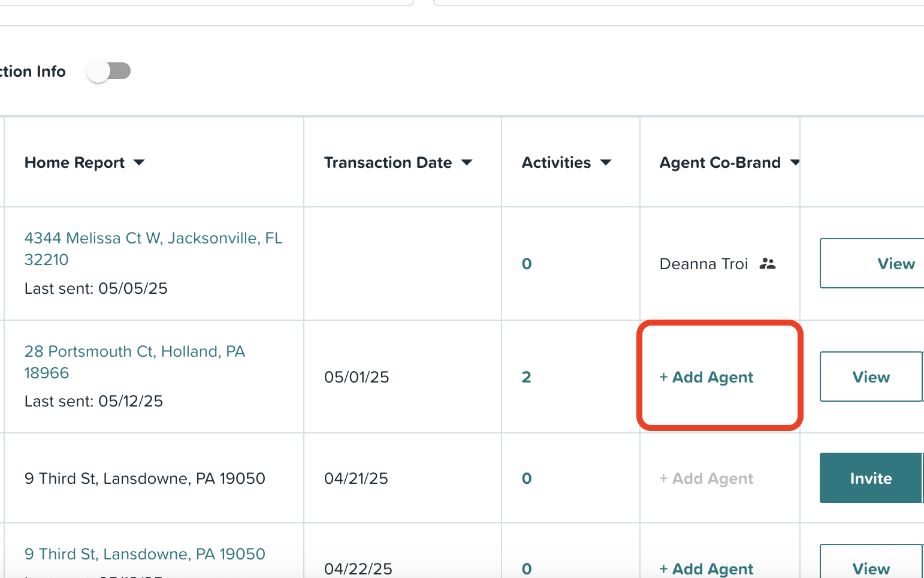This screenshot has height=578, width=924.
Task: View the 04/22/25 9 Third St report
Action: (871, 561)
